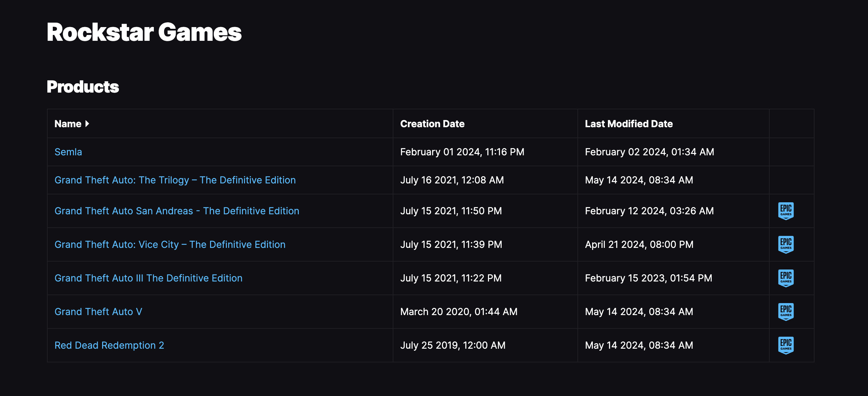
Task: Select the Creation Date column header
Action: (432, 124)
